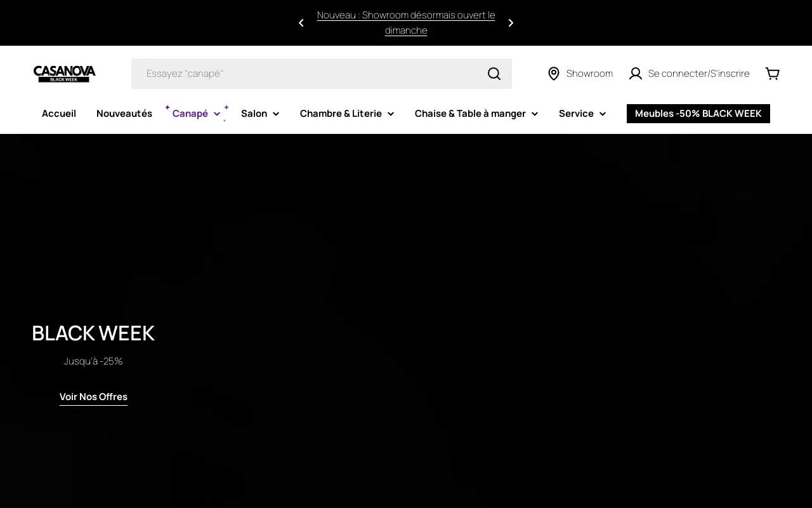Expand Chaise & Table à manger menu
Viewport: 812px width, 508px height.
point(476,114)
